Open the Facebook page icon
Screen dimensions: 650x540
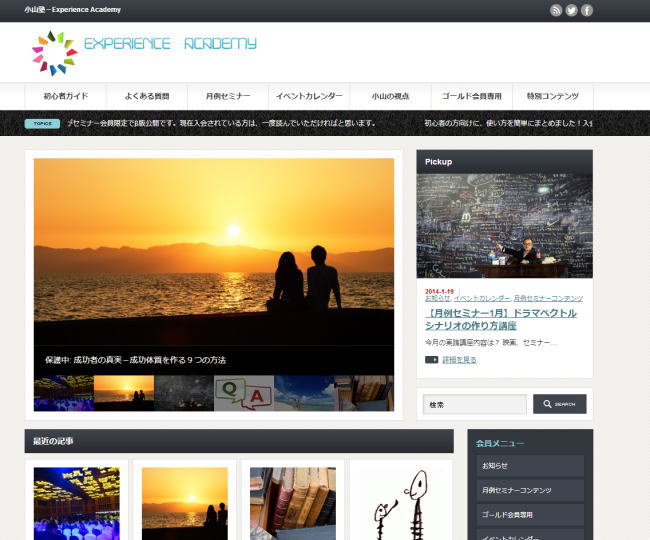point(587,10)
